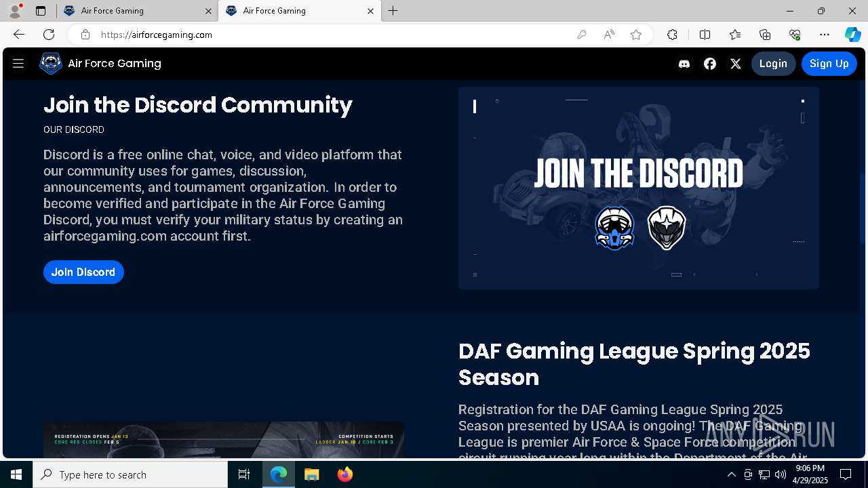This screenshot has width=868, height=488.
Task: Select the second Air Force Gaming tab
Action: click(x=298, y=11)
